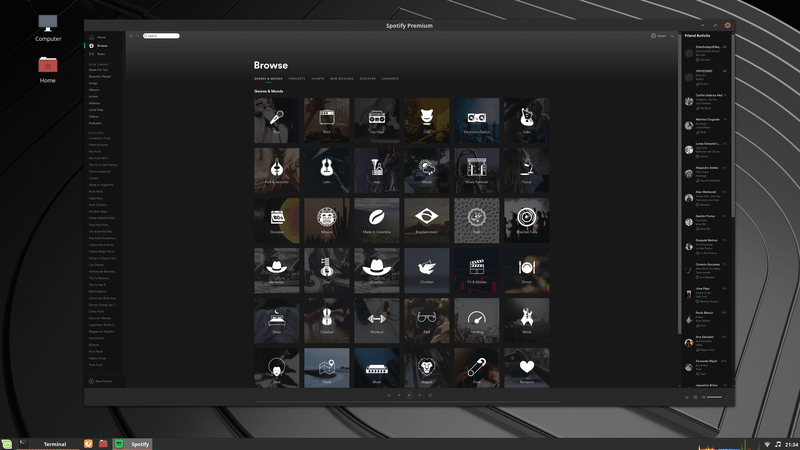800x450 pixels.
Task: Skip to the next track
Action: [420, 395]
